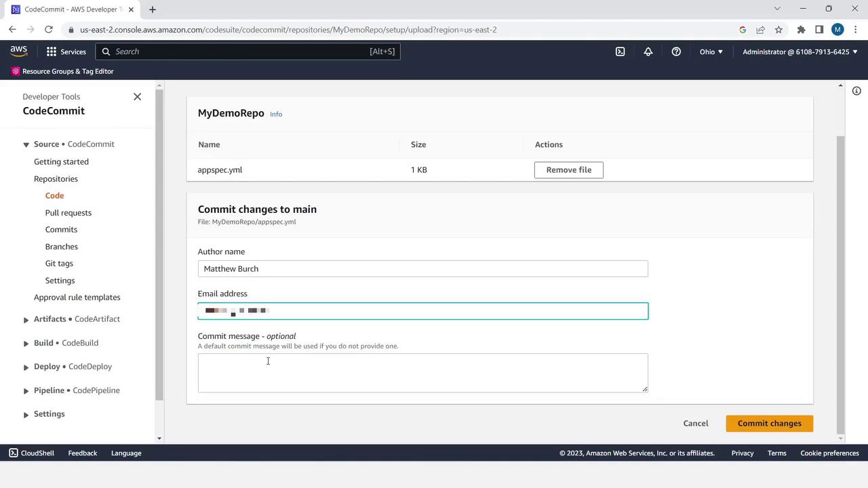Screen dimensions: 868x488
Task: Expand the Pipeline CodePipeline section
Action: (26, 390)
